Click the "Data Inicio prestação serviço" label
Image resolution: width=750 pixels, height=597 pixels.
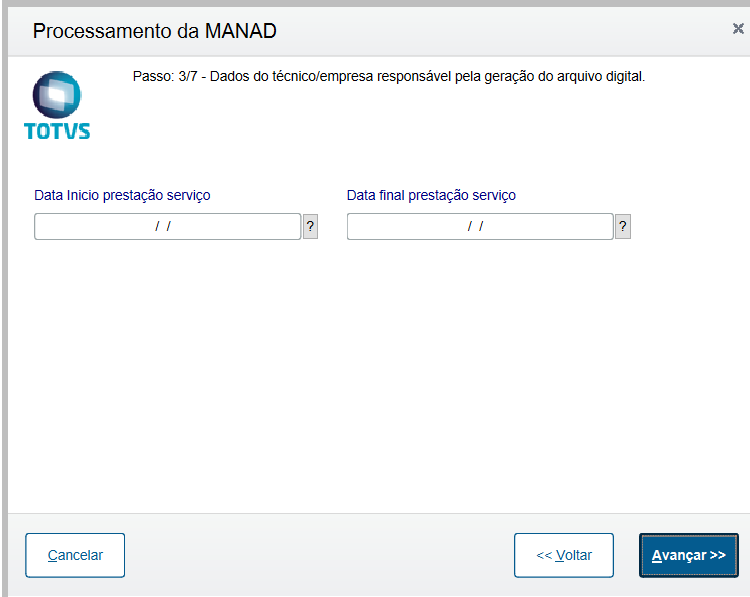point(122,195)
